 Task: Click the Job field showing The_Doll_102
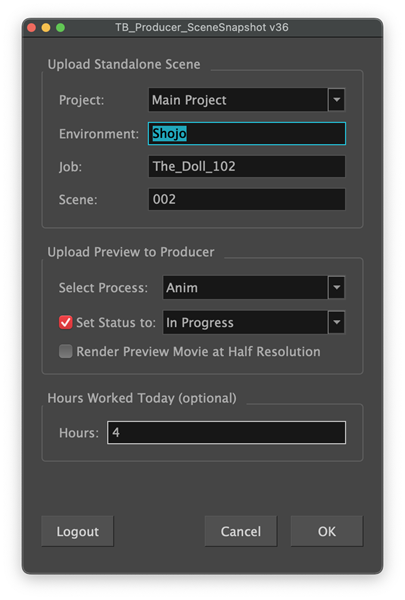[247, 166]
